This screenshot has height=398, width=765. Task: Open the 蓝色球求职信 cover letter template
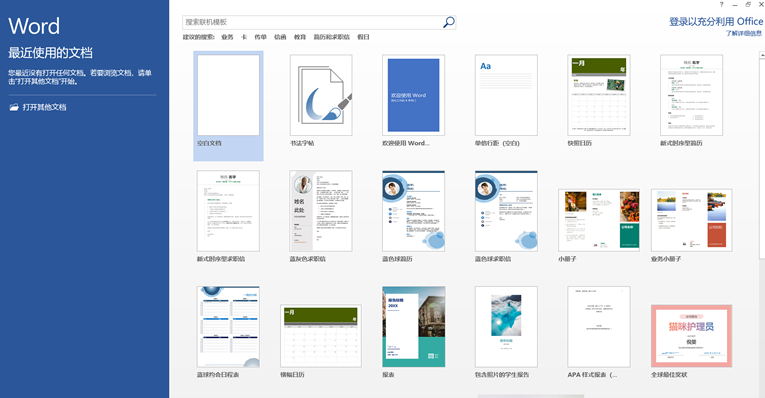point(506,211)
